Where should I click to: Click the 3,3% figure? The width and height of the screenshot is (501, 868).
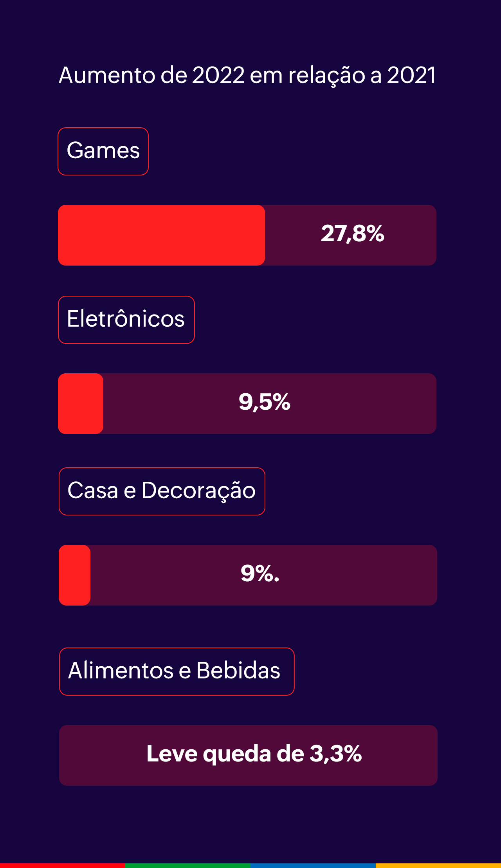click(x=335, y=754)
